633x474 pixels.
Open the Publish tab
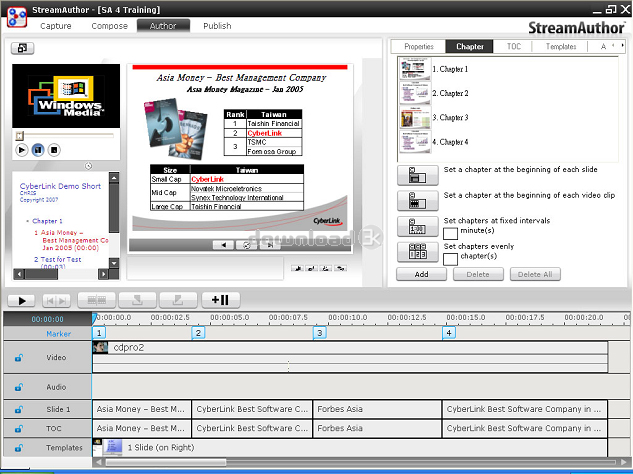pos(217,26)
